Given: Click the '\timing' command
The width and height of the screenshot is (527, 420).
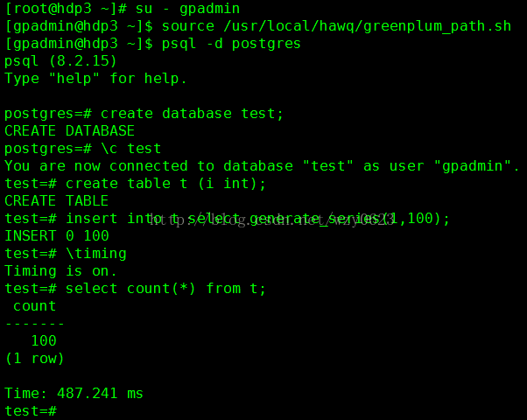Looking at the screenshot, I should [x=96, y=254].
